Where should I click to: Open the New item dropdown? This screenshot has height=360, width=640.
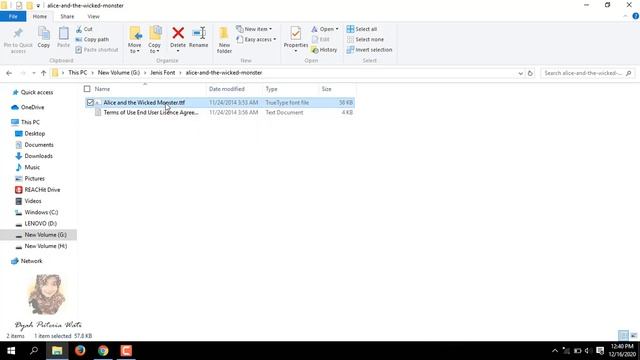pyautogui.click(x=254, y=29)
